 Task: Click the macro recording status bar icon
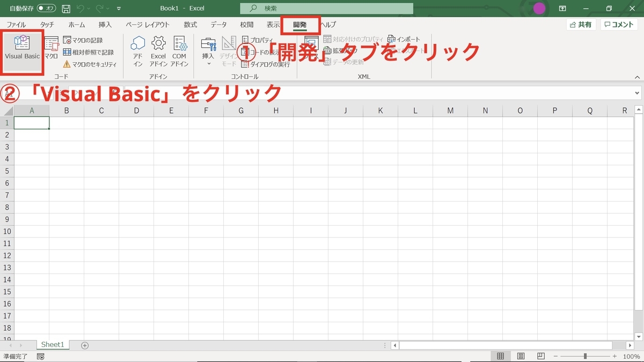(41, 357)
